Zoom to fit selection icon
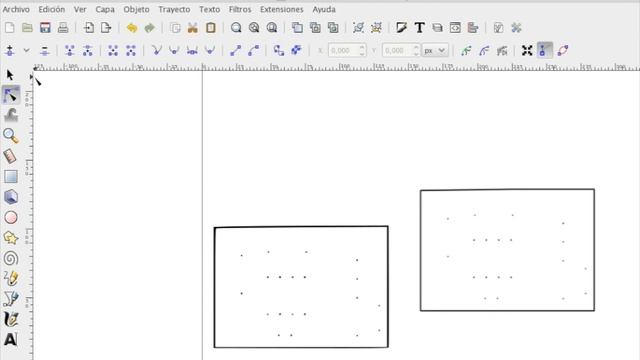Viewport: 640px width, 360px height. pyautogui.click(x=236, y=28)
